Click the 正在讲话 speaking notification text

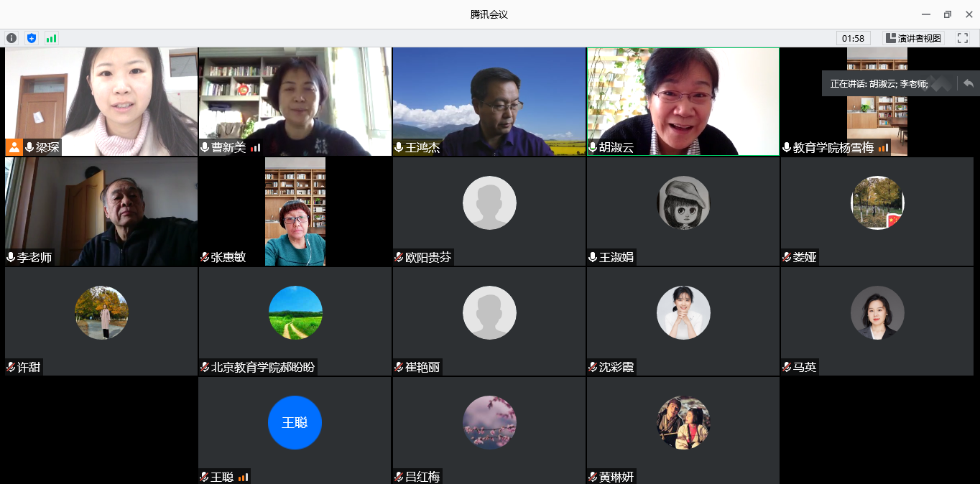point(879,83)
